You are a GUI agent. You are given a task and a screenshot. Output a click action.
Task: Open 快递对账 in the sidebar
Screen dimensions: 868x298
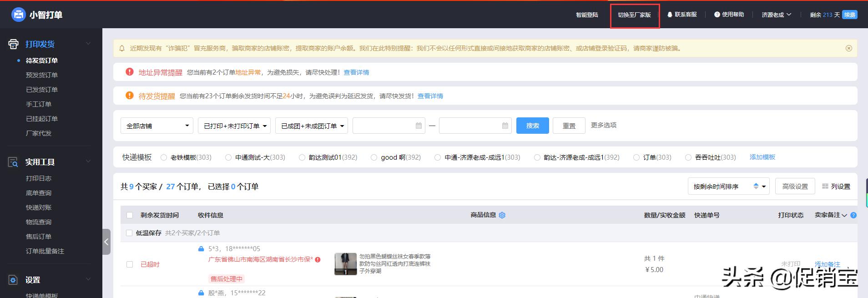click(x=39, y=207)
